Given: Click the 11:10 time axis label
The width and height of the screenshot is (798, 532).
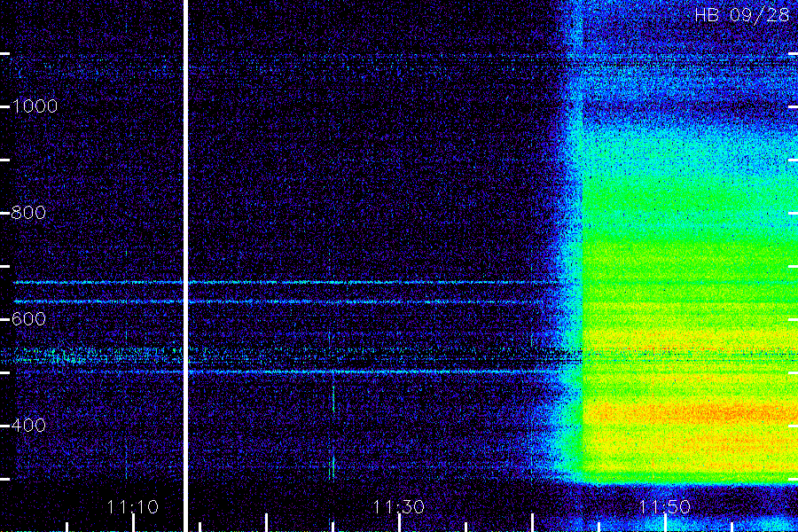Looking at the screenshot, I should coord(133,506).
